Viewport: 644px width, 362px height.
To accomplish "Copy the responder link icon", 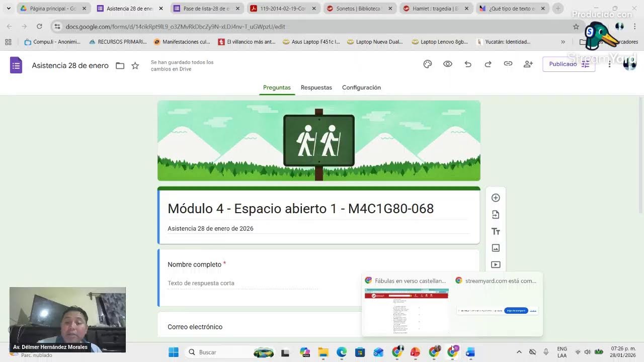I will coord(508,64).
